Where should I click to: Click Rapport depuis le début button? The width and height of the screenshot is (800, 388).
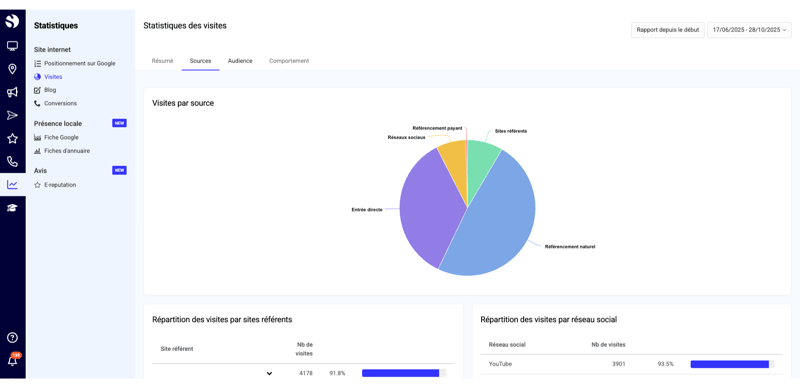tap(667, 30)
